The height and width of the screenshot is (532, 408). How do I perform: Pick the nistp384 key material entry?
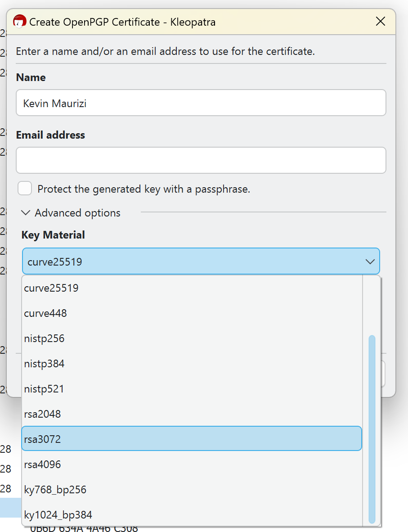pyautogui.click(x=44, y=364)
